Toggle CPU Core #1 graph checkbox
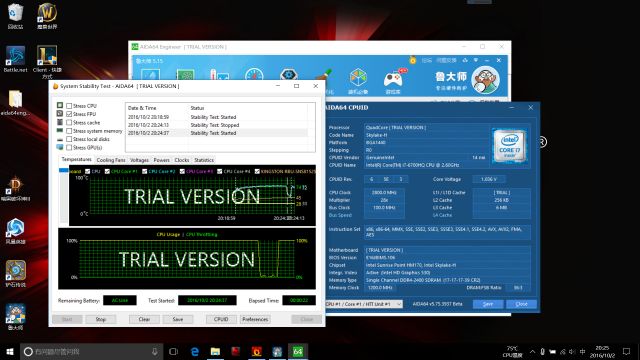This screenshot has width=640, height=360. pos(107,171)
